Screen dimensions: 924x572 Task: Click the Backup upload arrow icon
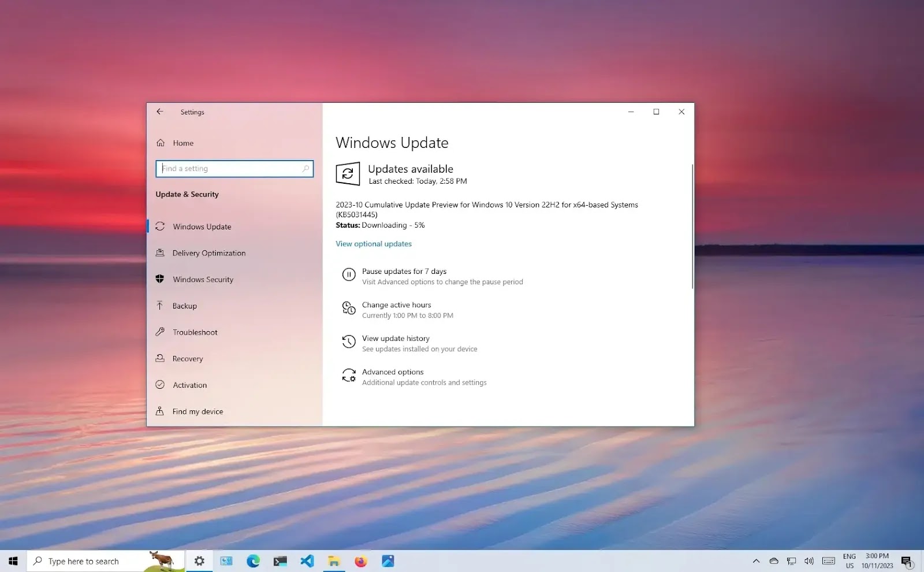[160, 306]
